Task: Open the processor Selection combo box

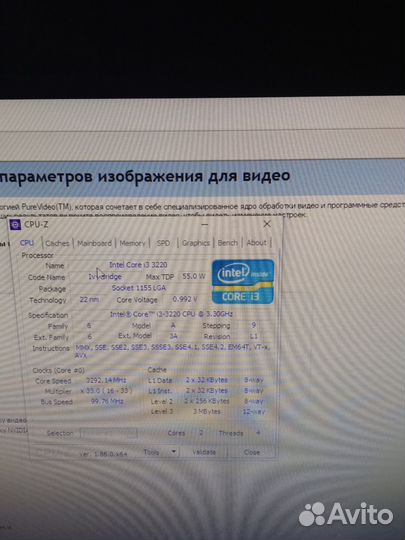Action: click(108, 433)
